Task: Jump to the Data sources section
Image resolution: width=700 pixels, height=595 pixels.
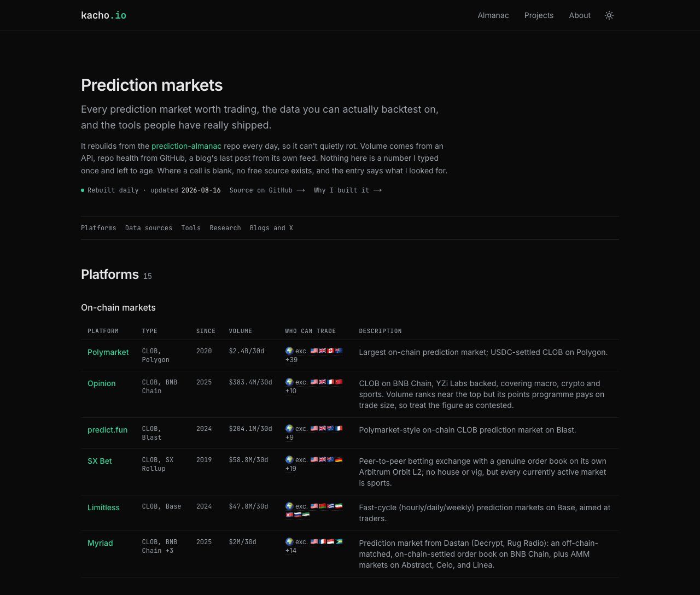Action: tap(149, 228)
